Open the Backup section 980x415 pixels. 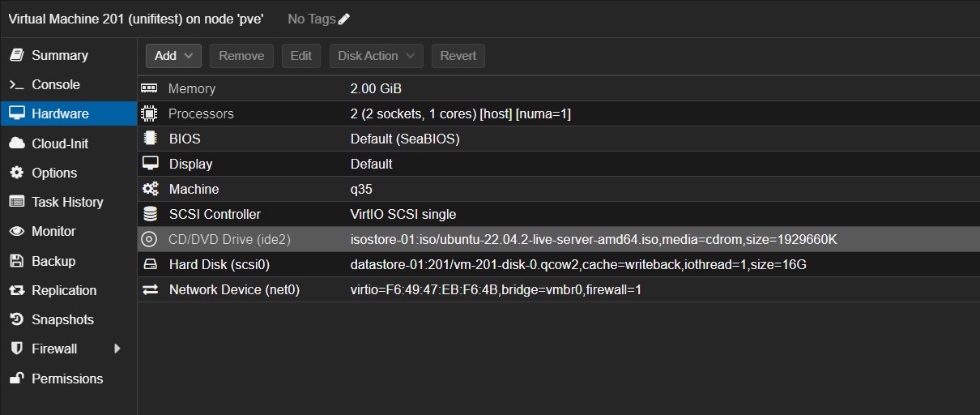click(x=53, y=261)
